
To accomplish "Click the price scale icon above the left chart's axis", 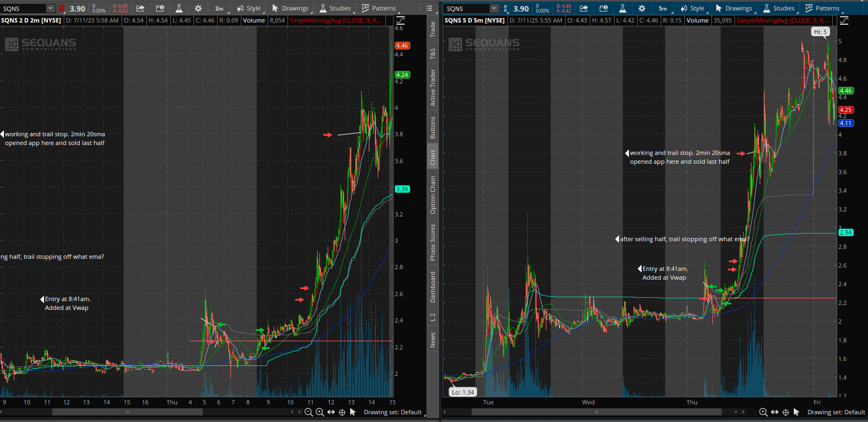I will [x=400, y=20].
